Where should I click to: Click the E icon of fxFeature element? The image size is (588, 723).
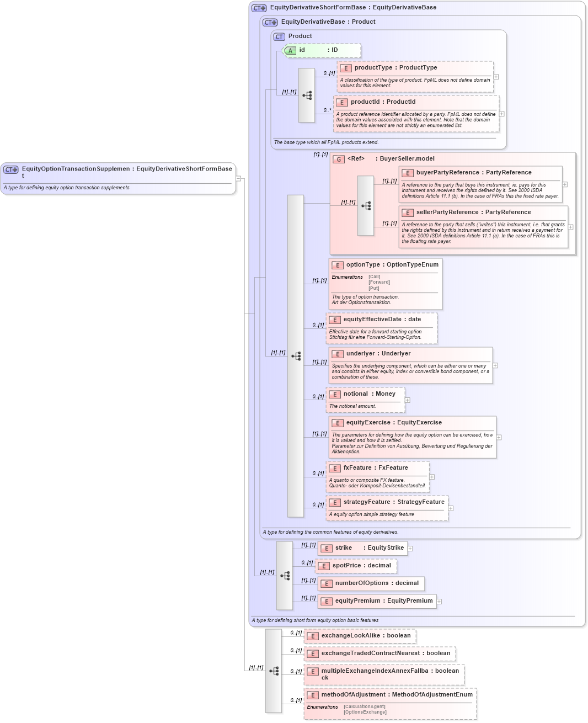click(335, 469)
